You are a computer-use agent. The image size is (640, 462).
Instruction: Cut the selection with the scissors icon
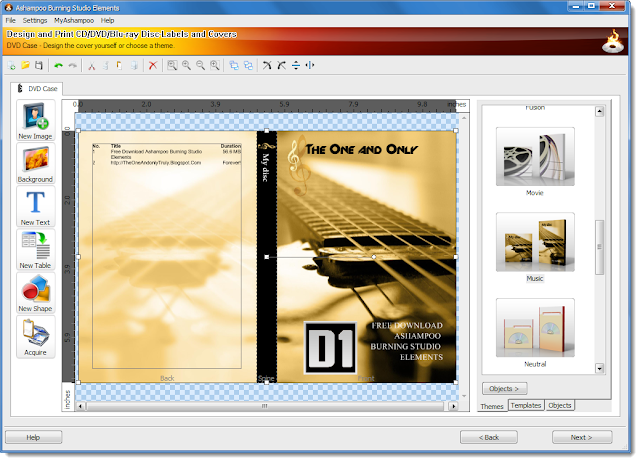[92, 65]
